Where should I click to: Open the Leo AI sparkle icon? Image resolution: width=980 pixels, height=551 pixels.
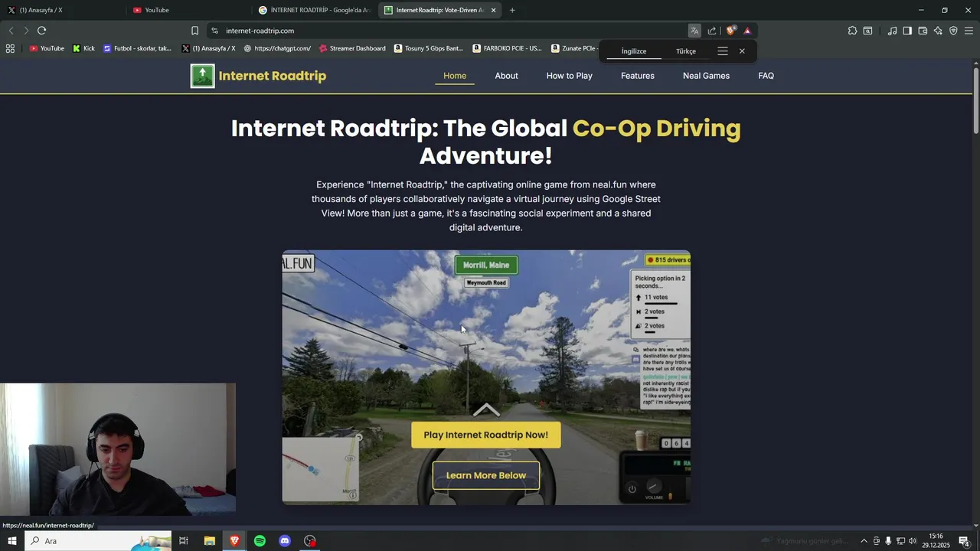pos(938,31)
